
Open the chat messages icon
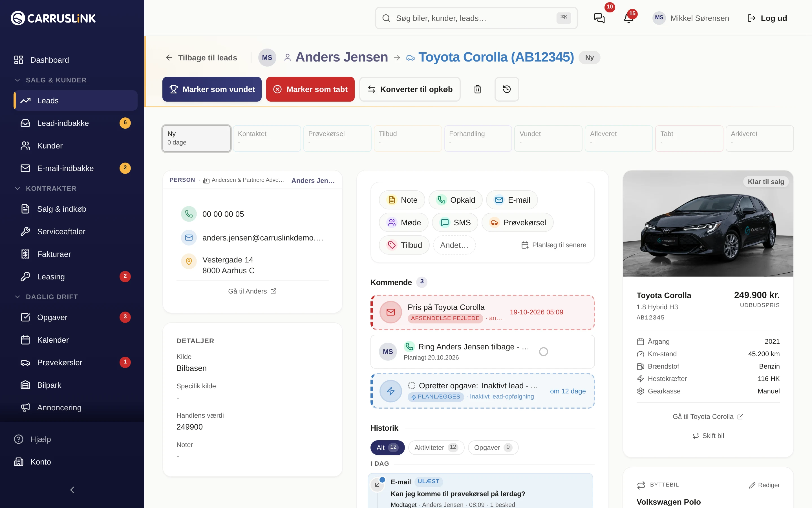pyautogui.click(x=599, y=18)
